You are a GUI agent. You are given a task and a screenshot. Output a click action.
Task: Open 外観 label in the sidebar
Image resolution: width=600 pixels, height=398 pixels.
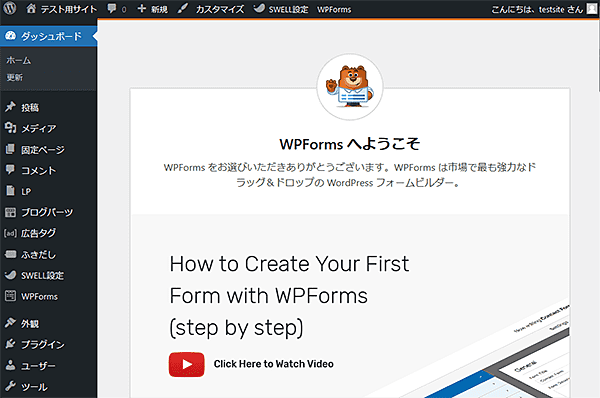coord(30,323)
